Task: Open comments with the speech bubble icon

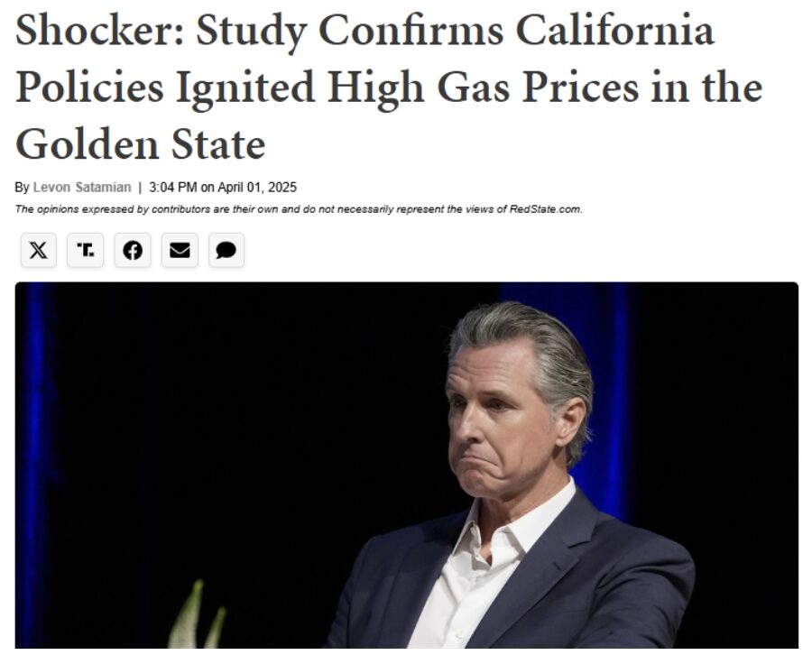Action: coord(226,250)
